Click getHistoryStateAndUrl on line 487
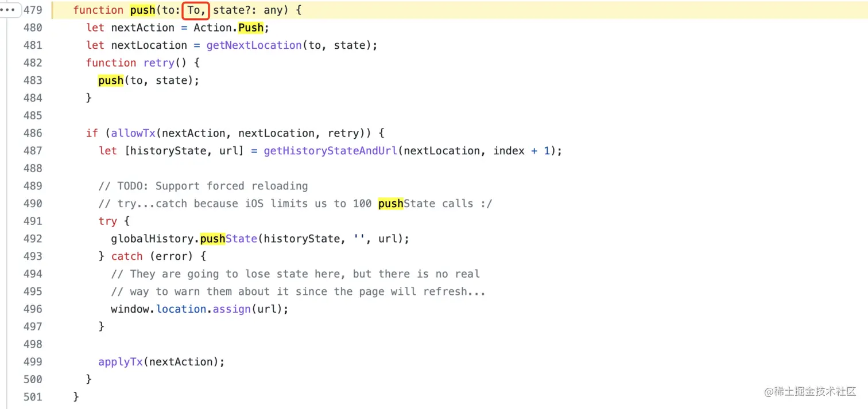 click(330, 151)
